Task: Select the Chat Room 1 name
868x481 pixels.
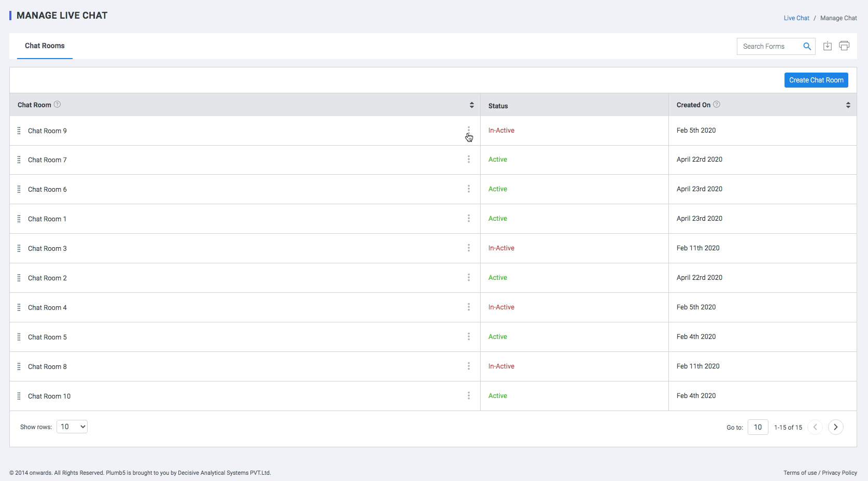Action: (47, 219)
